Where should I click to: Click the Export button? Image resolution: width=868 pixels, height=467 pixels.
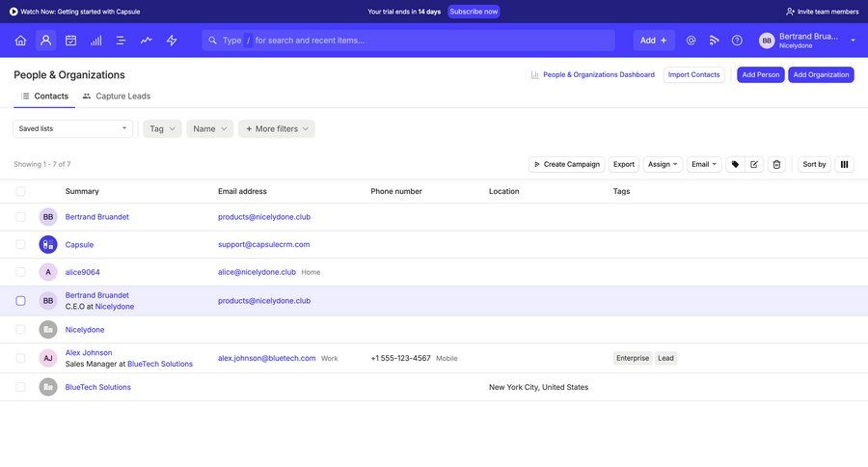[x=624, y=165]
